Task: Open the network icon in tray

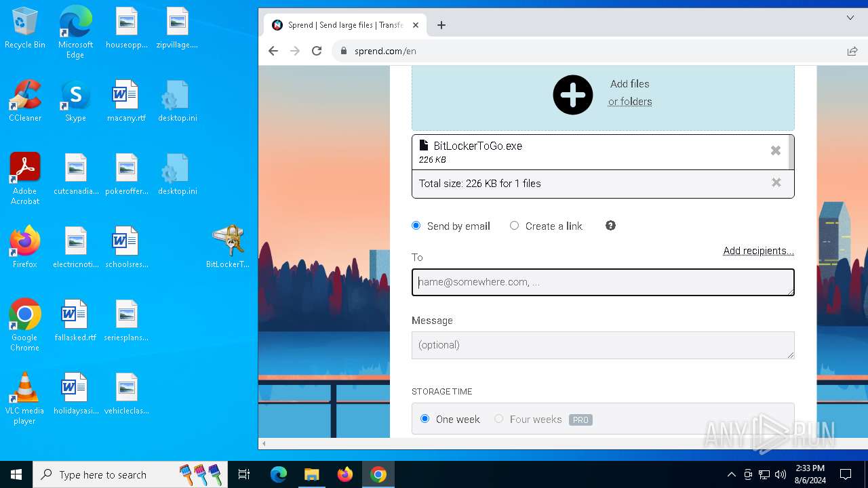Action: (764, 474)
